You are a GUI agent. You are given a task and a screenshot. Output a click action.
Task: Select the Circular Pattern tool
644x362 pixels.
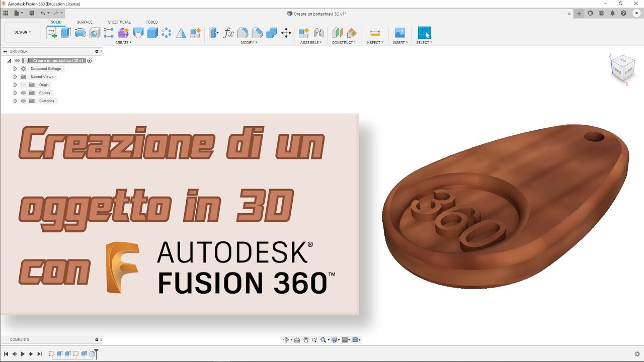(x=167, y=33)
